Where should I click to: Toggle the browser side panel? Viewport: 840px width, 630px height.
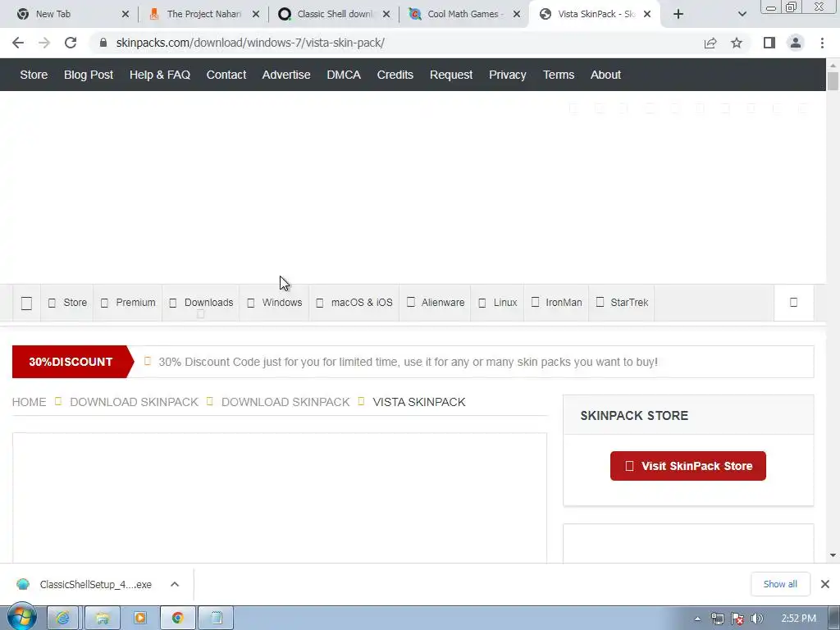769,43
